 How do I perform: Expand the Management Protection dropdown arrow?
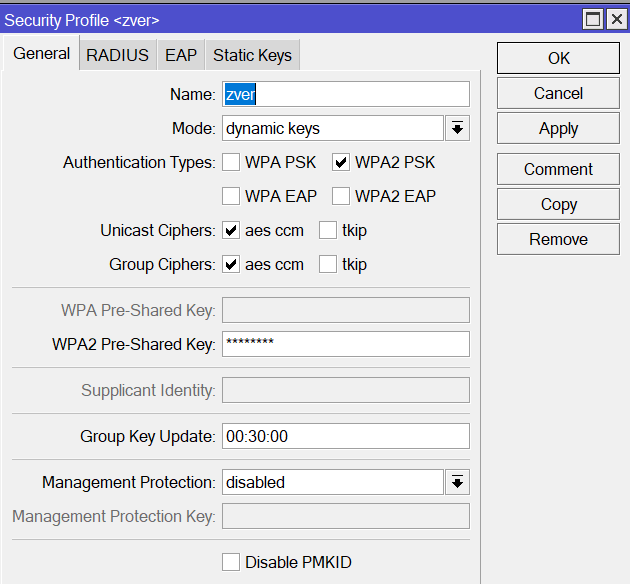coord(457,482)
